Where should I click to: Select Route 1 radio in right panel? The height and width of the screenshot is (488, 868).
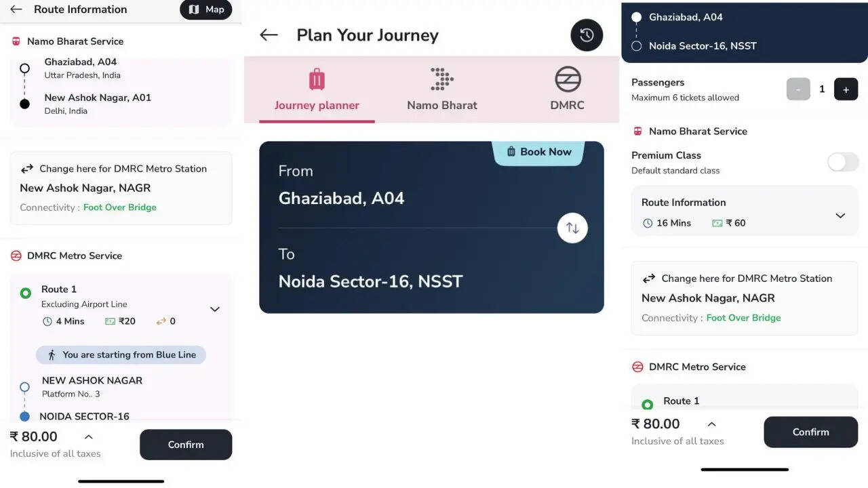[647, 404]
